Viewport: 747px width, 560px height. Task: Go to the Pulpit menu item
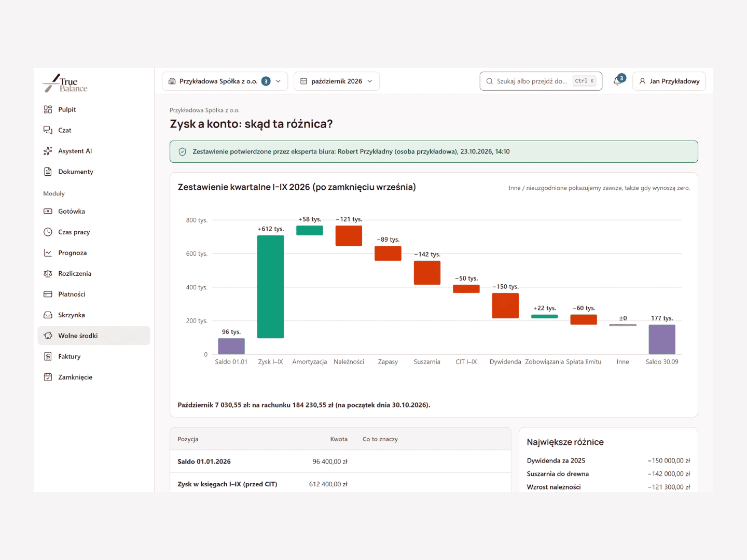tap(94, 109)
